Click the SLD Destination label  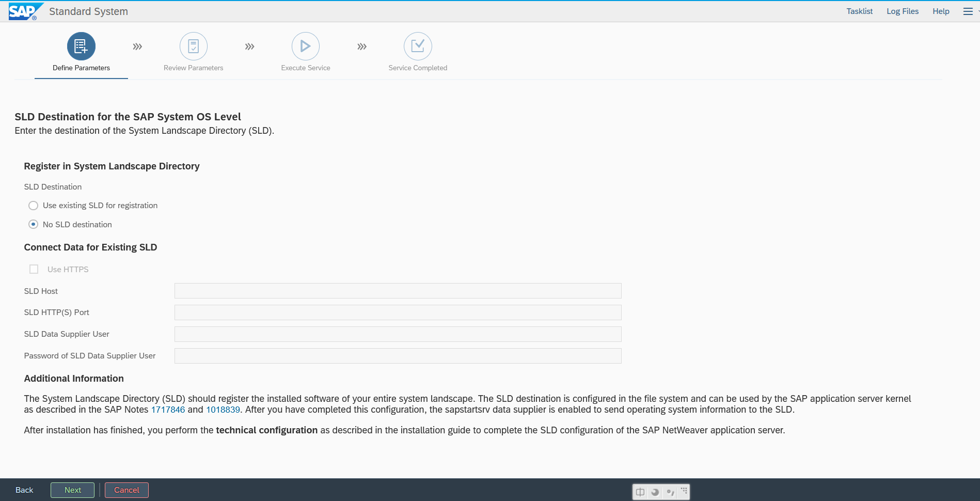[x=53, y=187]
